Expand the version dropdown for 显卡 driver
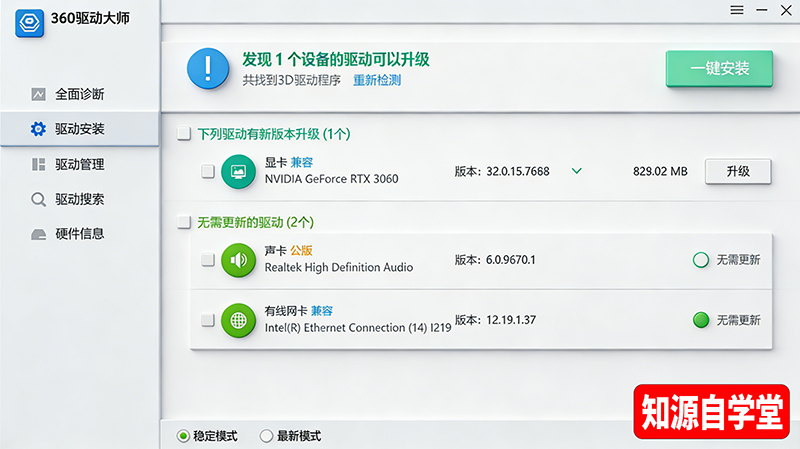Screen dimensions: 800x449 (576, 171)
